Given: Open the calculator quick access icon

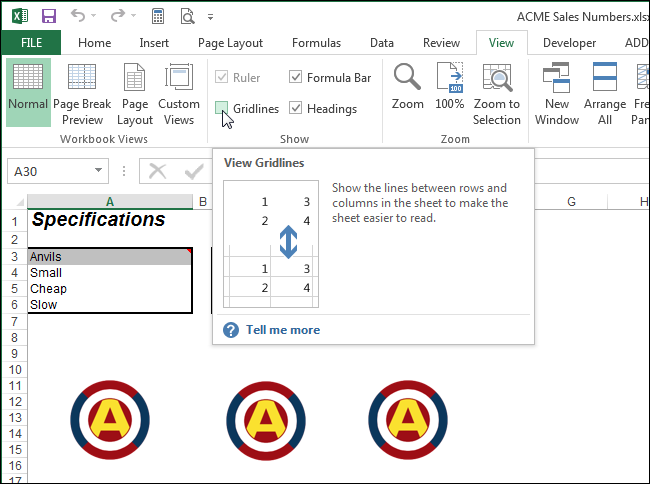Looking at the screenshot, I should coord(158,16).
